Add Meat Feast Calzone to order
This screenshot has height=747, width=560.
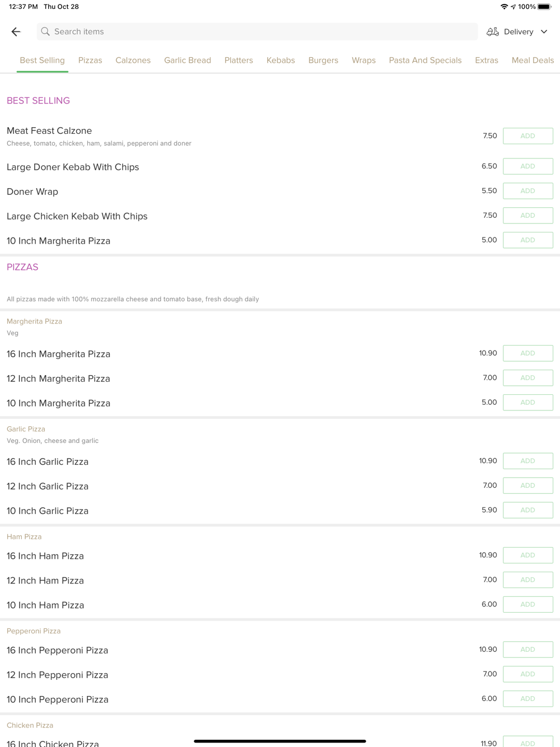[528, 136]
